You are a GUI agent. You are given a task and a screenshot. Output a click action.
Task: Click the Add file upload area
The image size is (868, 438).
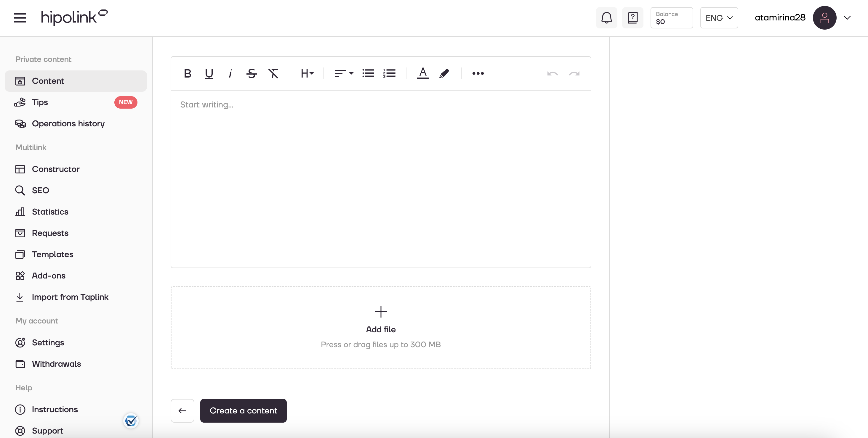click(381, 328)
